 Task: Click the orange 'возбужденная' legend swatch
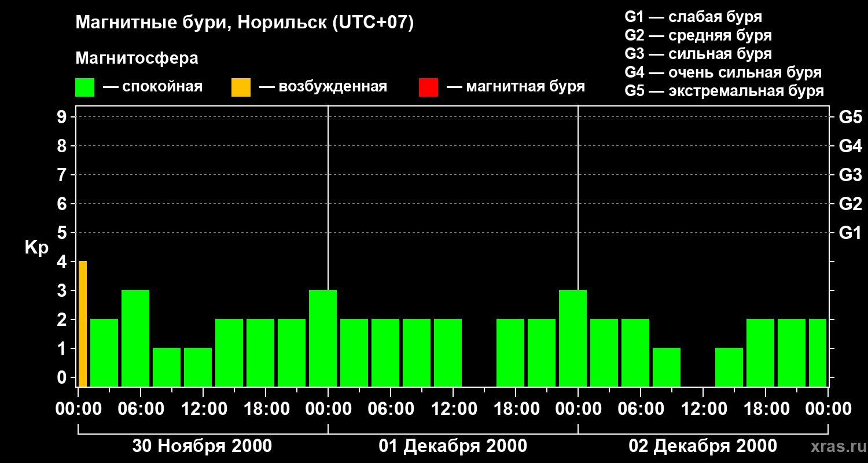click(x=241, y=87)
